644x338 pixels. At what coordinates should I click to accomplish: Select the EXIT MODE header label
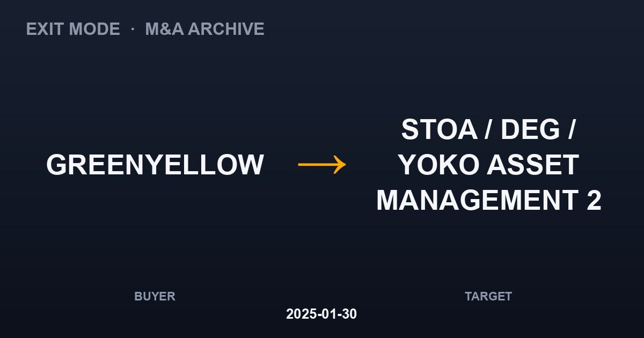73,29
